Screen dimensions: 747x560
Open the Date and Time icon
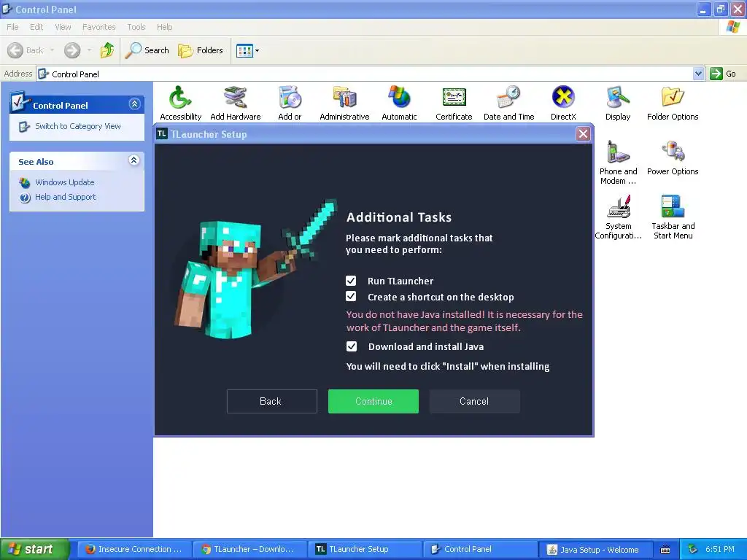tap(508, 103)
